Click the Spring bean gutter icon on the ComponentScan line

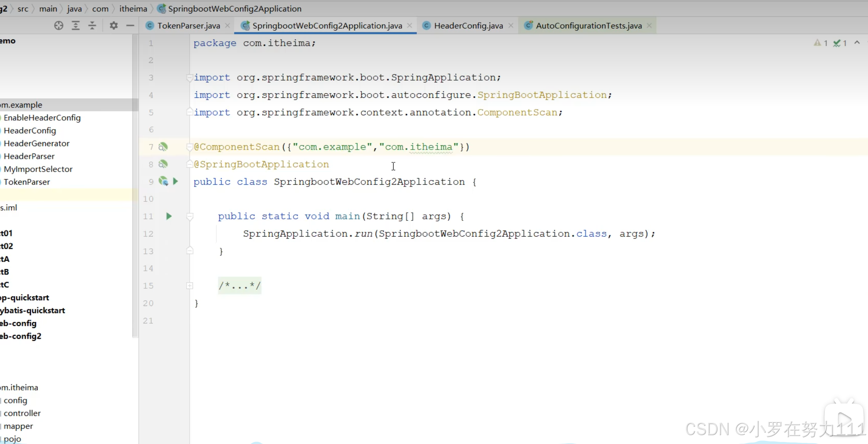point(163,147)
